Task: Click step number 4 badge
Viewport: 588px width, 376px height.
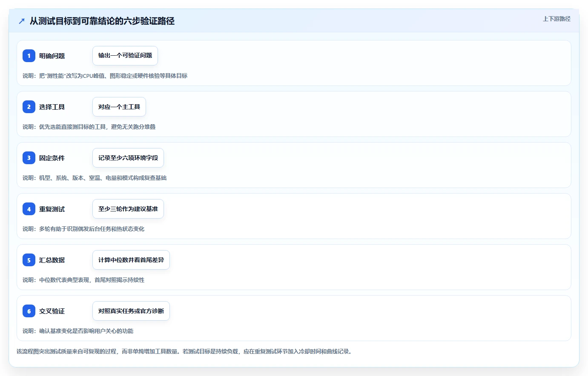Action: (x=29, y=209)
